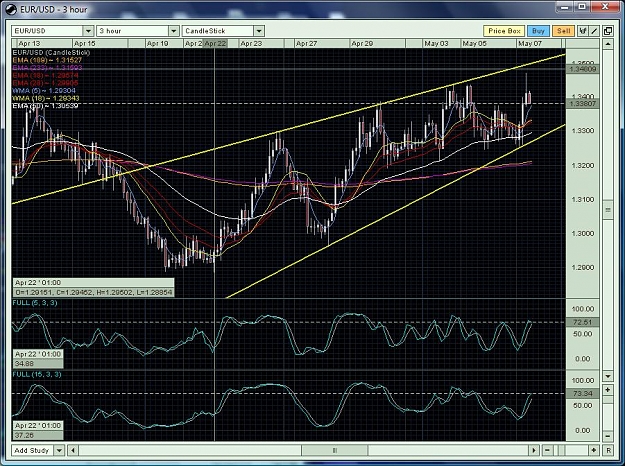Click the 37.26 stochastic readout box
Image resolution: width=625 pixels, height=466 pixels.
click(x=38, y=435)
